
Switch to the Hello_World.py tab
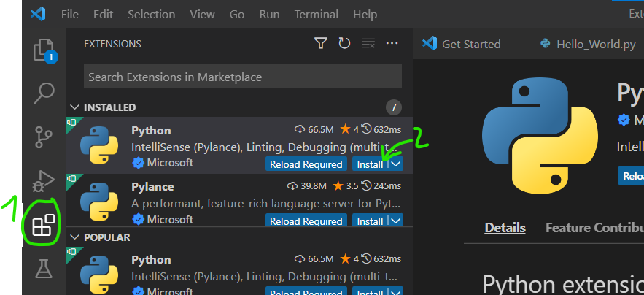(x=587, y=44)
